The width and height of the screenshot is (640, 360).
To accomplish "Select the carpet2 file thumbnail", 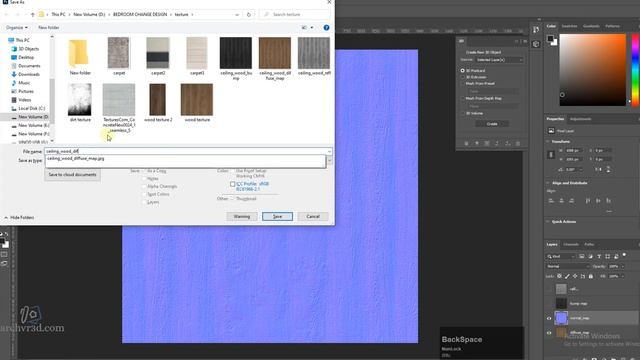I will tap(158, 56).
